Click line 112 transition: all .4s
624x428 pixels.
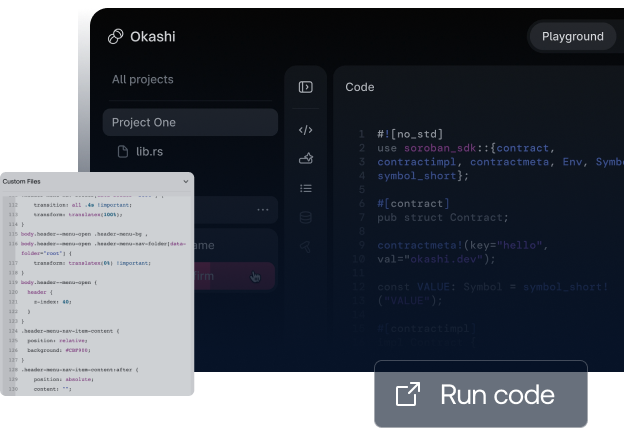pos(82,205)
